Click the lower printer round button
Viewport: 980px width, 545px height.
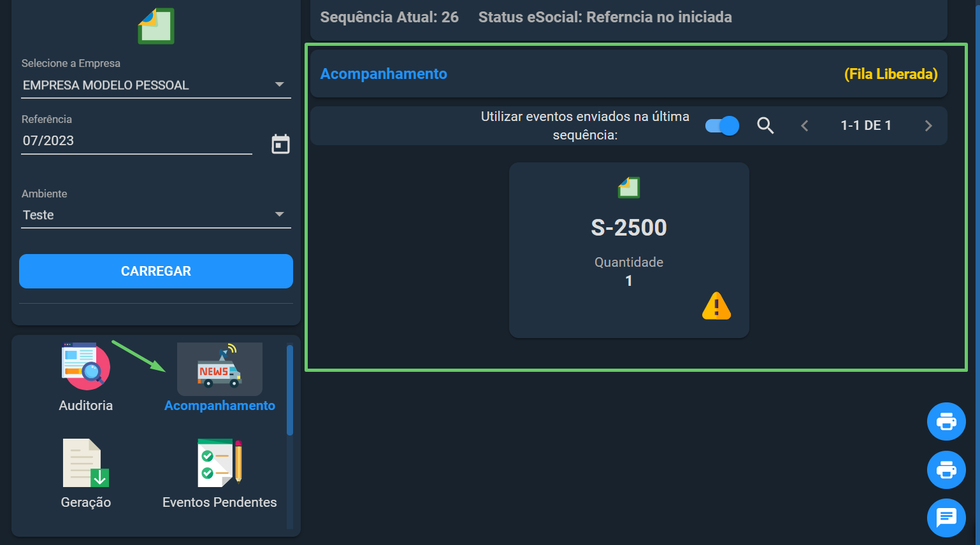[946, 470]
